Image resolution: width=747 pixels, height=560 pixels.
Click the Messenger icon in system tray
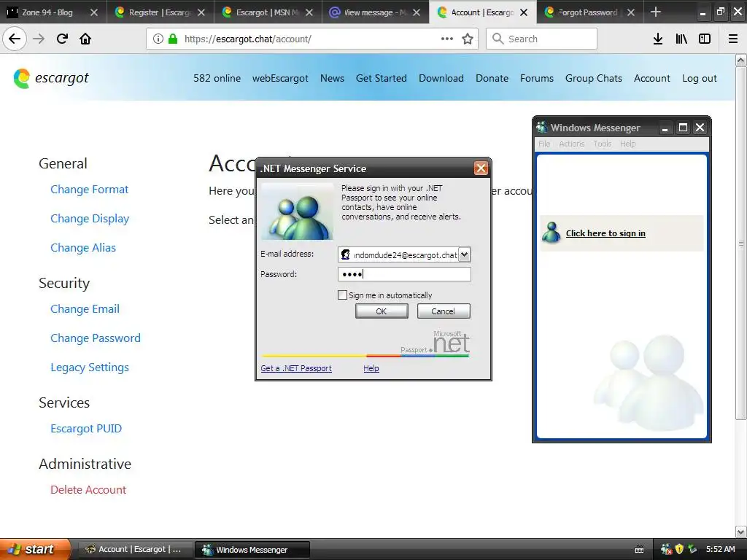coord(667,550)
